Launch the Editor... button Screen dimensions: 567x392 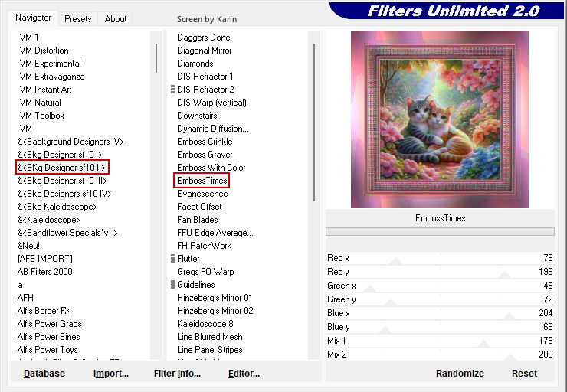tap(244, 374)
